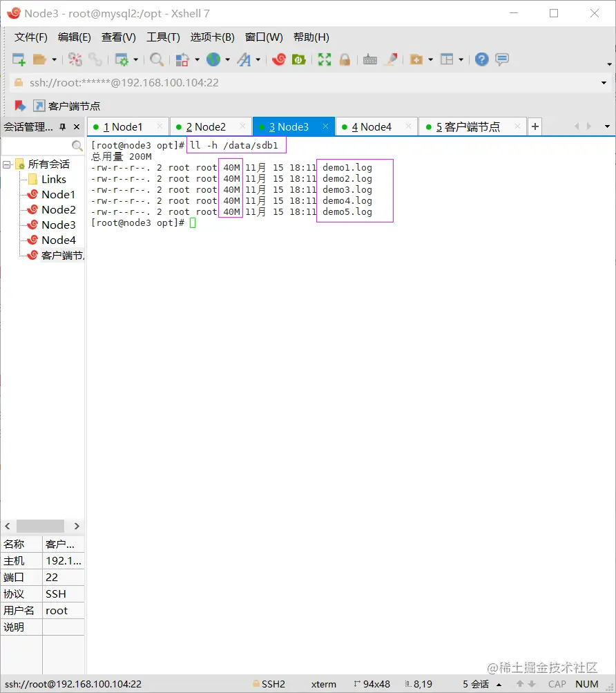
Task: Open dropdown next to Properties icon
Action: [x=135, y=59]
